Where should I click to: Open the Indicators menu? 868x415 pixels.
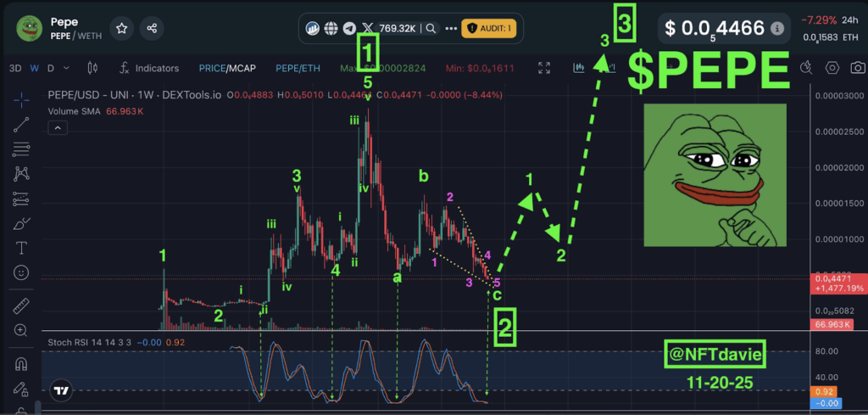click(149, 68)
